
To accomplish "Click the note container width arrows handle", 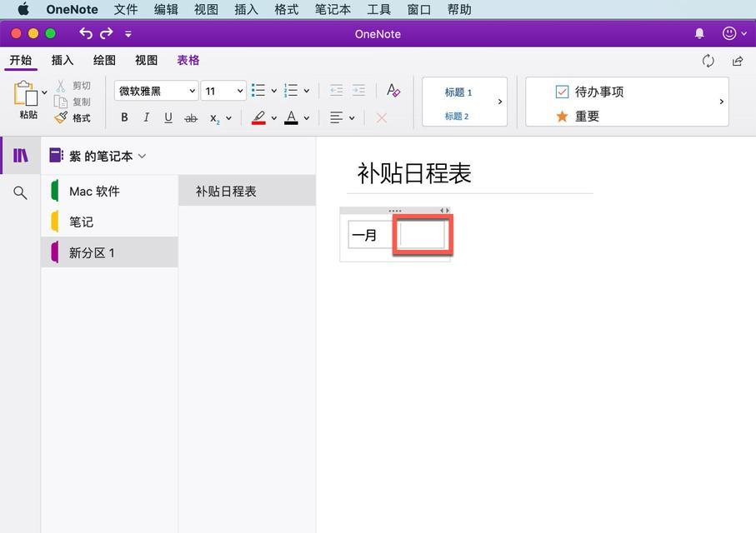I will (444, 210).
